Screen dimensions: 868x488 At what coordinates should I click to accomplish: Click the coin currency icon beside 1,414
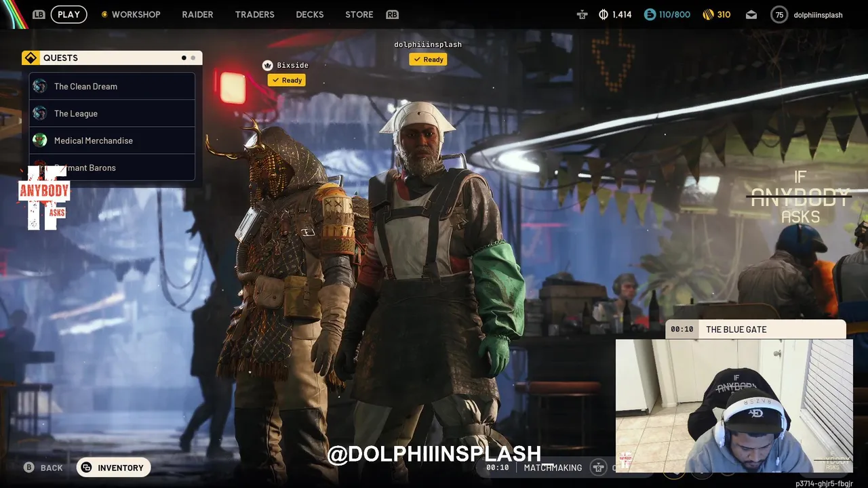603,14
